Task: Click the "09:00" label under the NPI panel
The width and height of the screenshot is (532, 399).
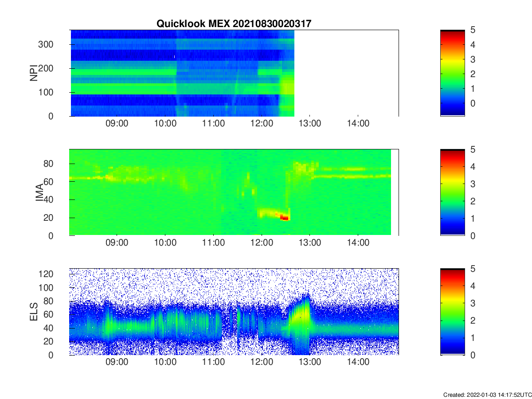Action: click(x=117, y=124)
